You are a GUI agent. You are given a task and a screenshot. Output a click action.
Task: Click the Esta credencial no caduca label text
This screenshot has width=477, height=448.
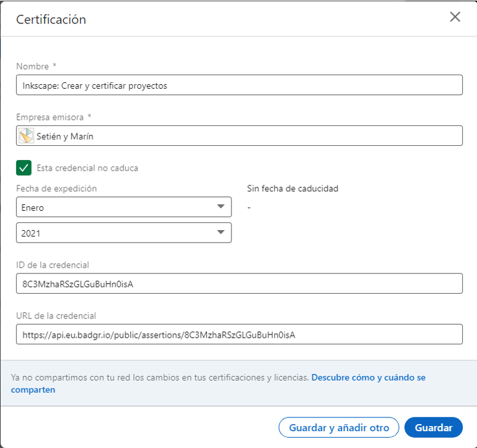tap(87, 168)
